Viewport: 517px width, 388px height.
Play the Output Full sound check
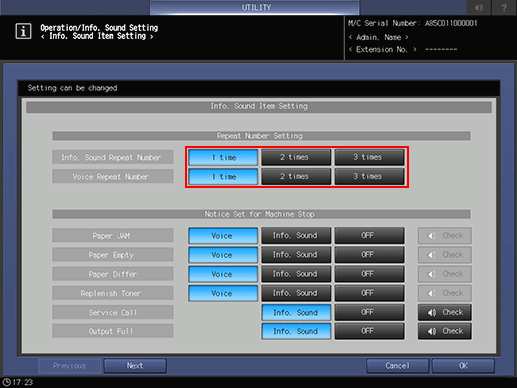pos(445,331)
